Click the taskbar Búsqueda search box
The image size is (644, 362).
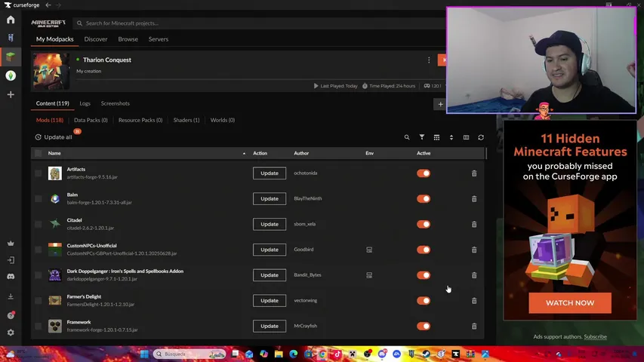[x=190, y=354]
